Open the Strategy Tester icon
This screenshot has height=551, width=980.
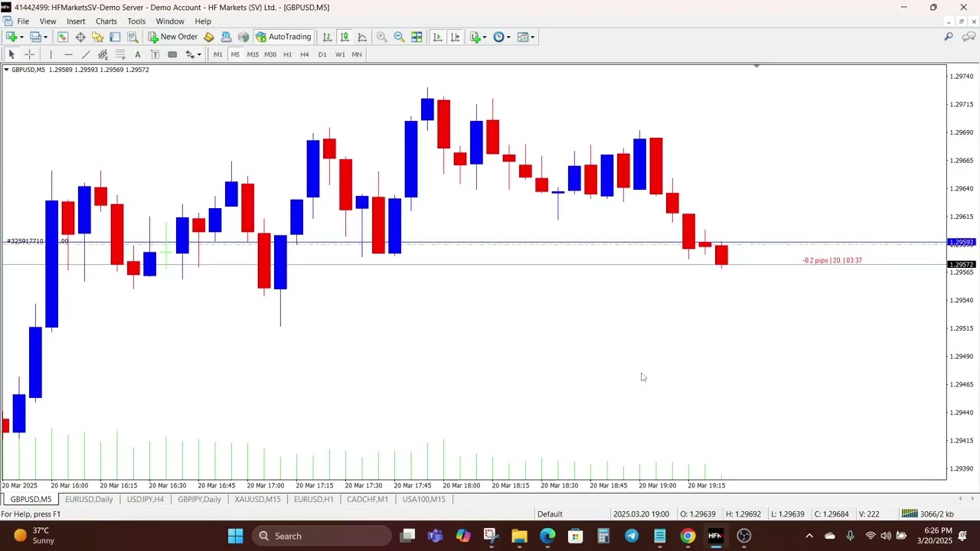132,37
